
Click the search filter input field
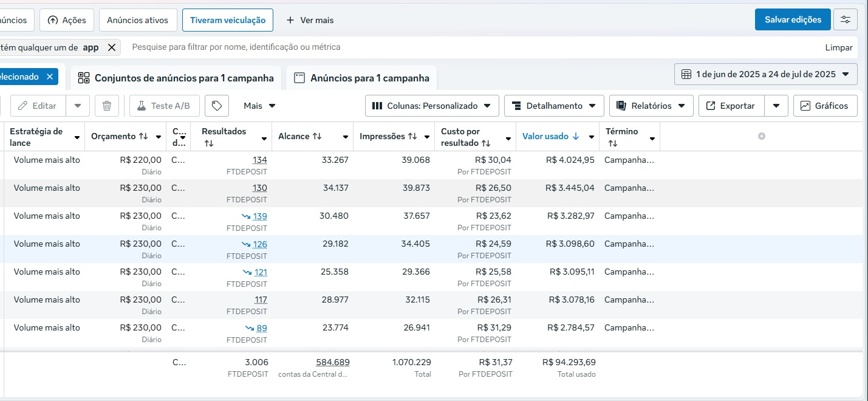pyautogui.click(x=474, y=47)
